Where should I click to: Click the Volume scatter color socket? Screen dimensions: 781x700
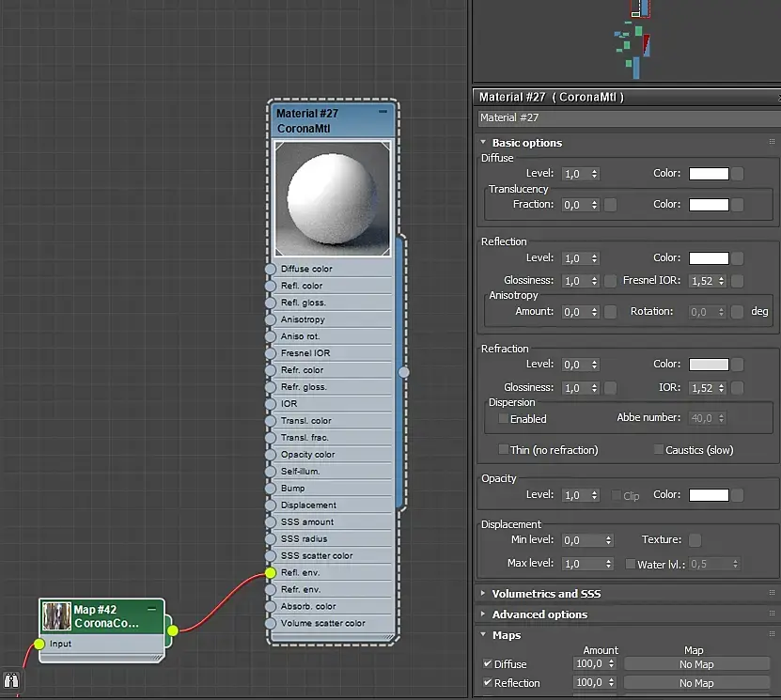270,623
